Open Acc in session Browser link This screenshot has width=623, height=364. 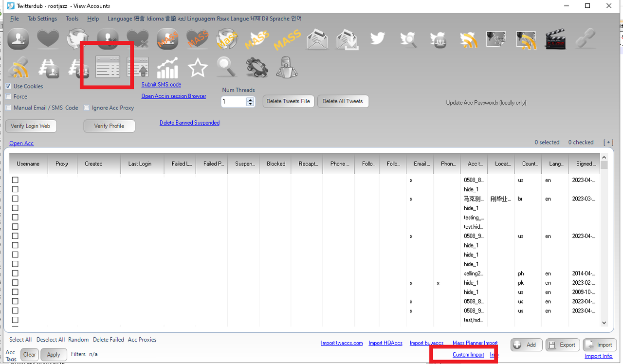pyautogui.click(x=174, y=96)
